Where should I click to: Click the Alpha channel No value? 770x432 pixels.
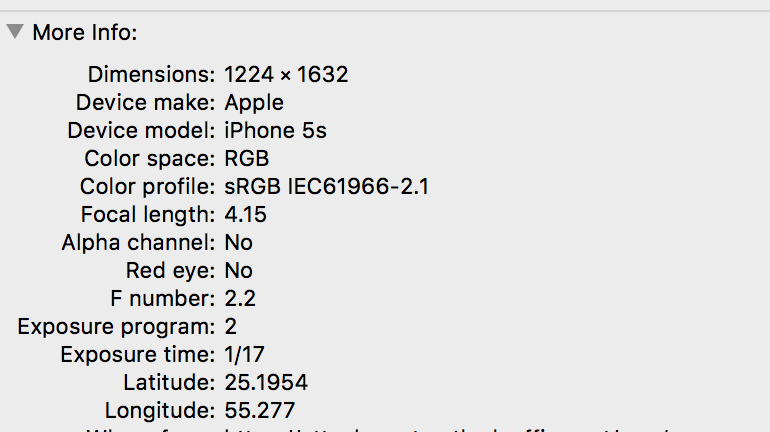pyautogui.click(x=239, y=242)
